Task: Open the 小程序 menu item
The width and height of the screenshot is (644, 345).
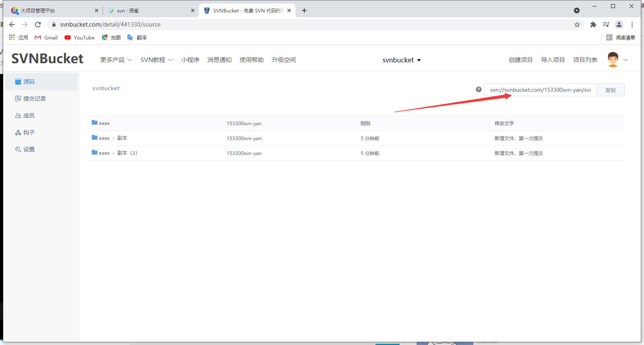Action: click(190, 60)
